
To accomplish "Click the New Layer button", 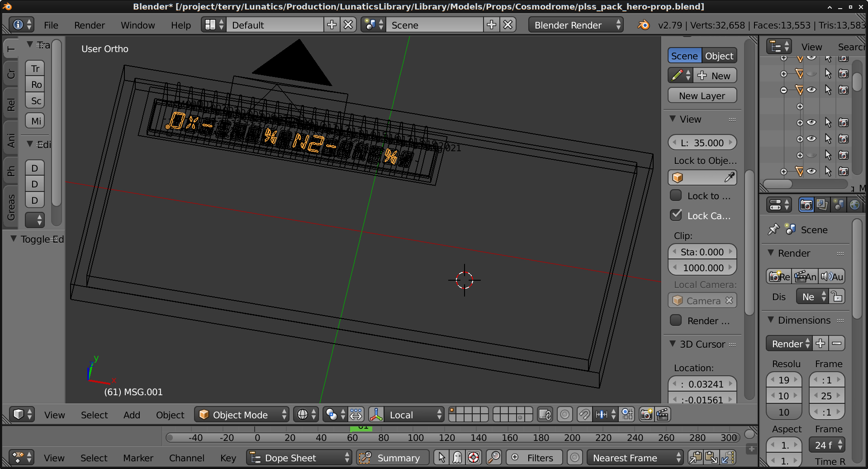I will (x=702, y=96).
